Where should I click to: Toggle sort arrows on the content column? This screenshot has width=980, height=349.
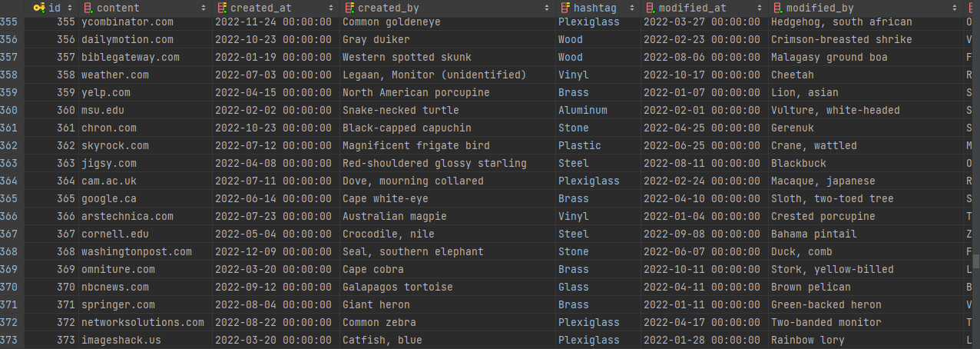[x=204, y=8]
